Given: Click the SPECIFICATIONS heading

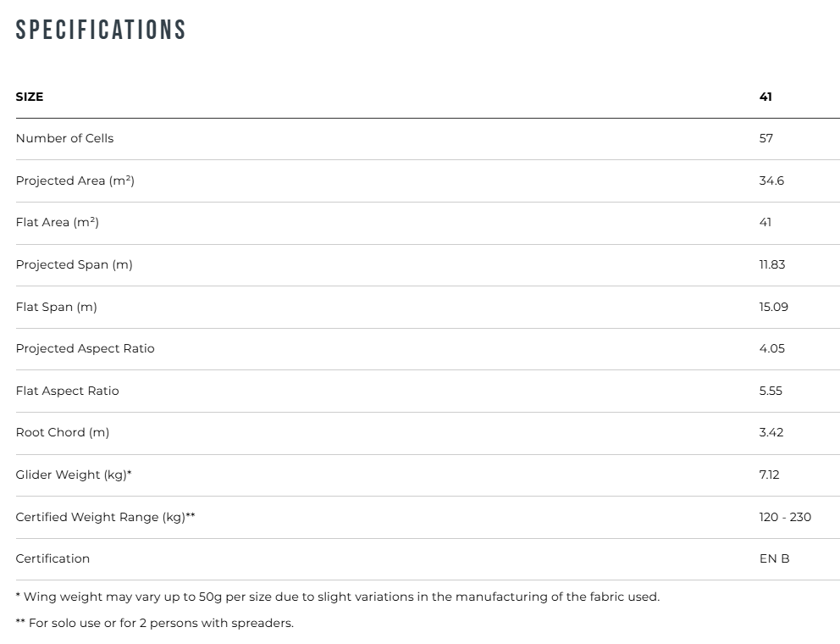Looking at the screenshot, I should tap(101, 31).
